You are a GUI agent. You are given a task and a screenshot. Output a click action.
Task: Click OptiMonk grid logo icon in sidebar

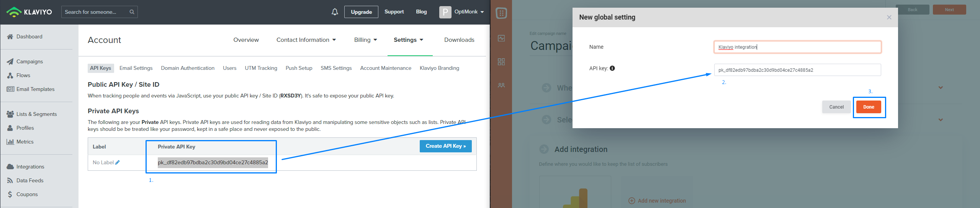pos(501,13)
